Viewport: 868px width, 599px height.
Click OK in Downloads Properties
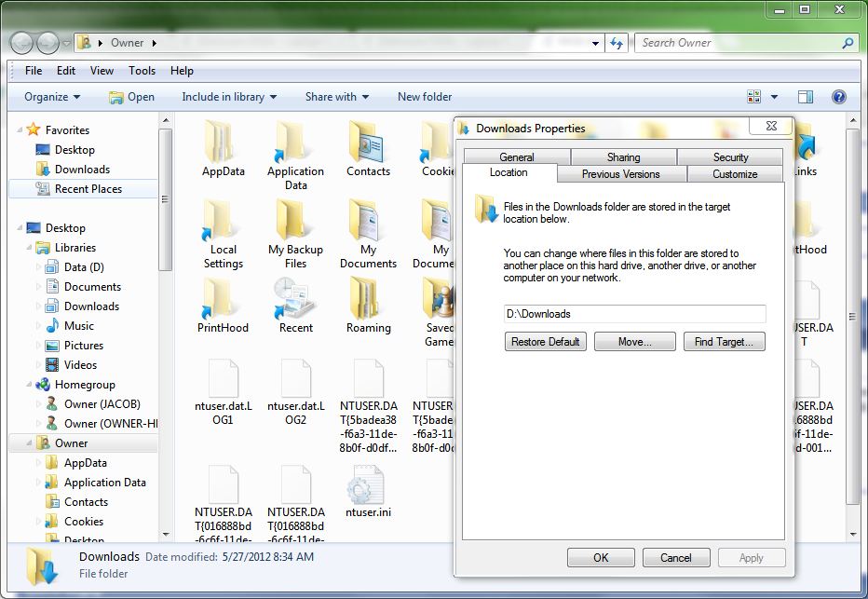click(x=601, y=557)
